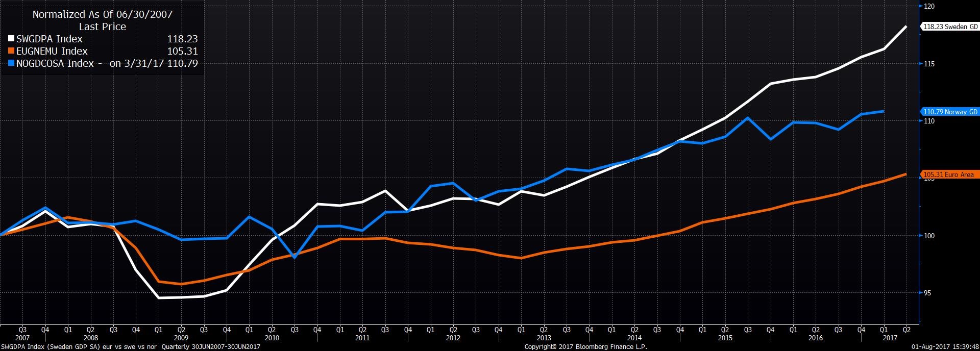This screenshot has width=980, height=351.
Task: Click the chart description text in the footer
Action: (131, 347)
